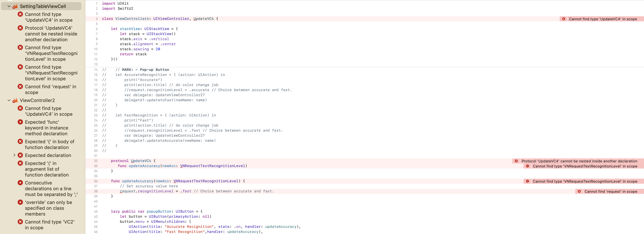
Task: Click the error icon beside "Consecutive declarations on a line"
Action: coord(20,183)
